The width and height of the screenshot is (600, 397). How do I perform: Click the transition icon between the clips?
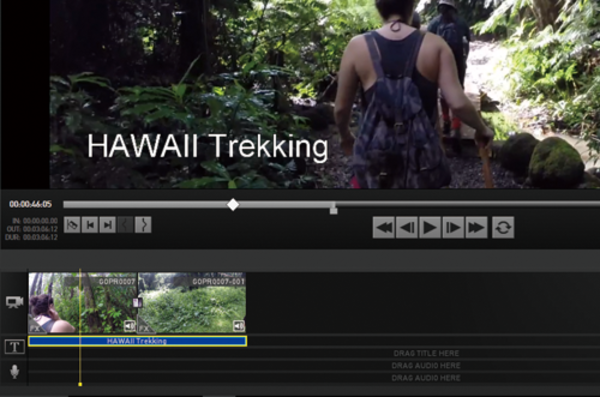[137, 303]
